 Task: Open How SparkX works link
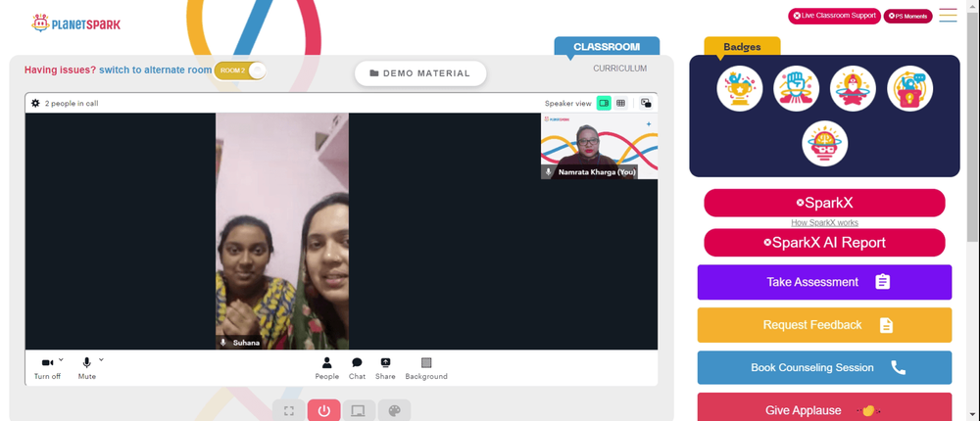(x=824, y=222)
